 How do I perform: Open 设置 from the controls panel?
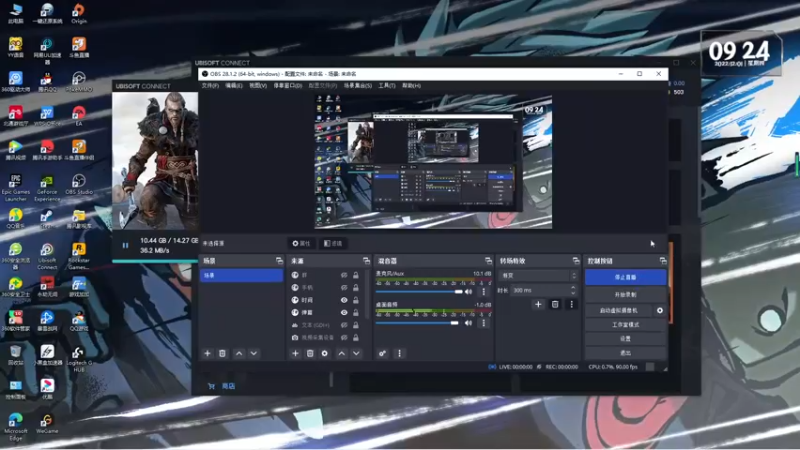(626, 338)
